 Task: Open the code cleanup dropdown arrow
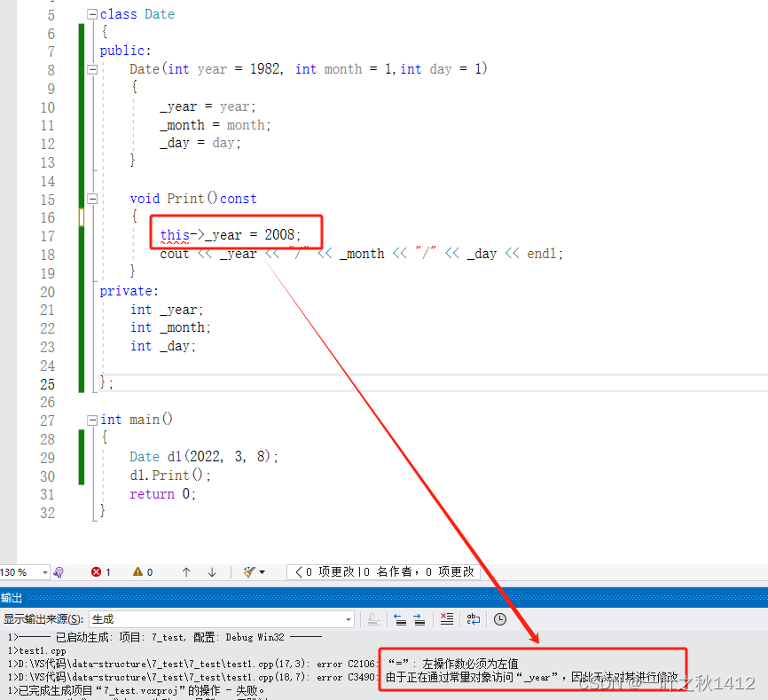pyautogui.click(x=262, y=572)
